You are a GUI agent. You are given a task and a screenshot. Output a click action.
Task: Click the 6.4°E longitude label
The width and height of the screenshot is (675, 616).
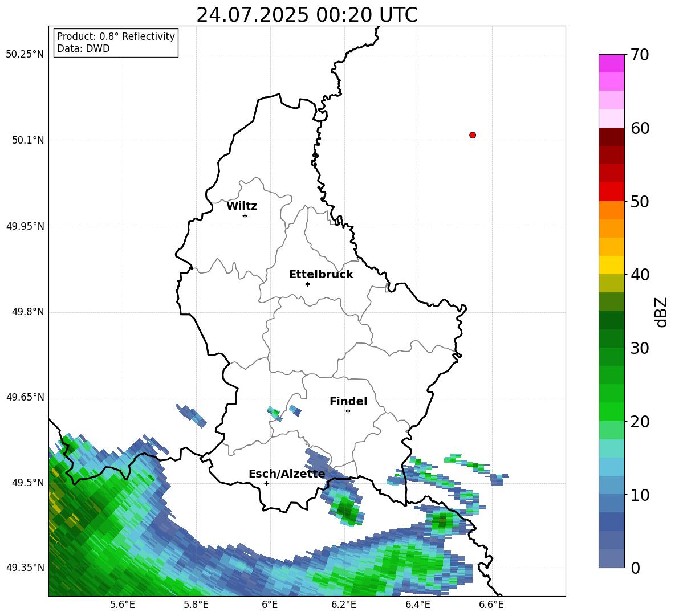[x=417, y=605]
